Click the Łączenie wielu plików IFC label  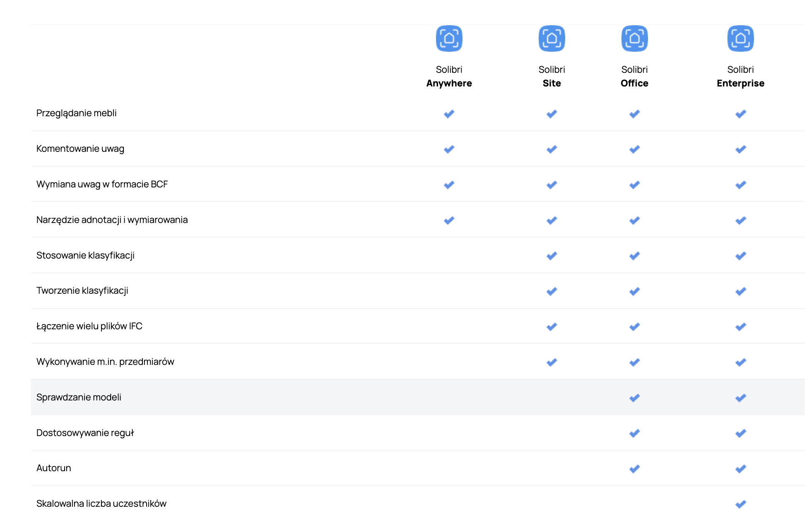89,326
